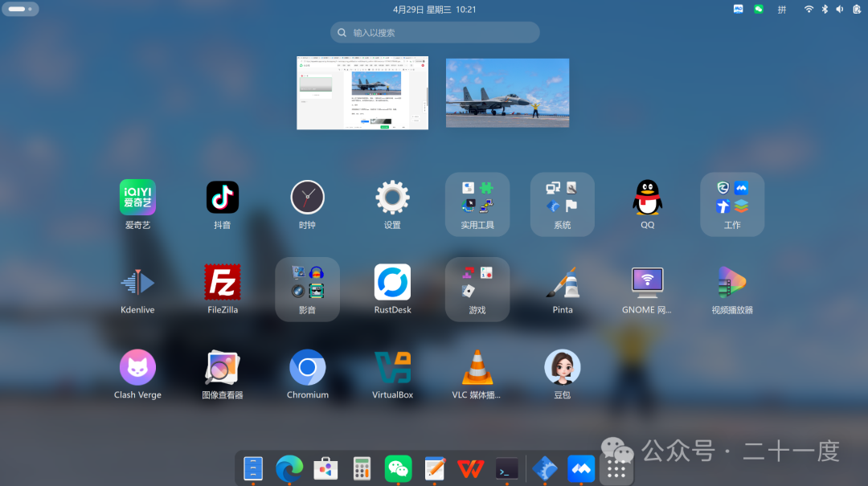The image size is (868, 486).
Task: Open 图像查看器 image viewer
Action: (x=223, y=368)
